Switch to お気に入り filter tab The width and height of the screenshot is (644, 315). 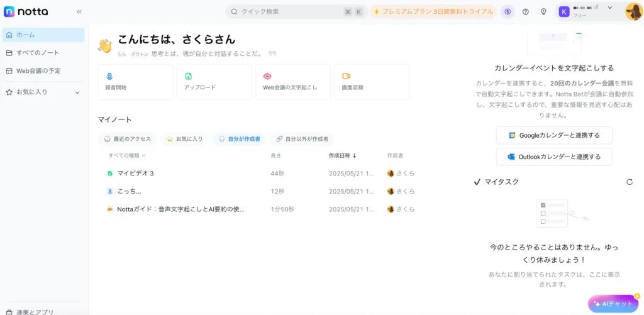click(184, 139)
